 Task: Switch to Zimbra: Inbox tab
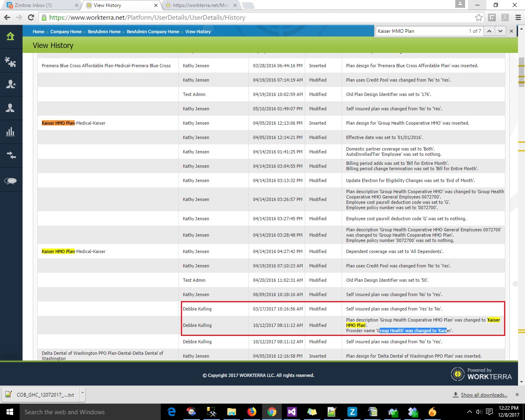(40, 5)
